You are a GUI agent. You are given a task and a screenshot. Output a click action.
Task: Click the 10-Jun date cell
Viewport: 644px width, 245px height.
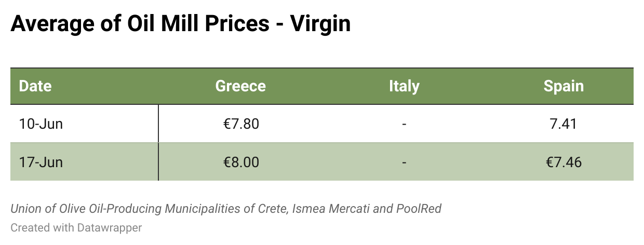pyautogui.click(x=41, y=124)
